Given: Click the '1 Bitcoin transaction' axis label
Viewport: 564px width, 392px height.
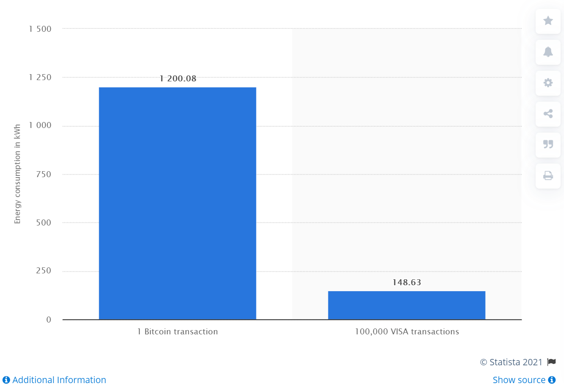Looking at the screenshot, I should [x=178, y=331].
